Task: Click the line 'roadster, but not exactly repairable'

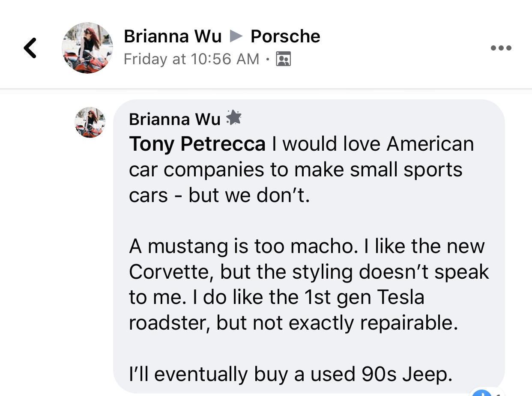Action: pyautogui.click(x=293, y=323)
